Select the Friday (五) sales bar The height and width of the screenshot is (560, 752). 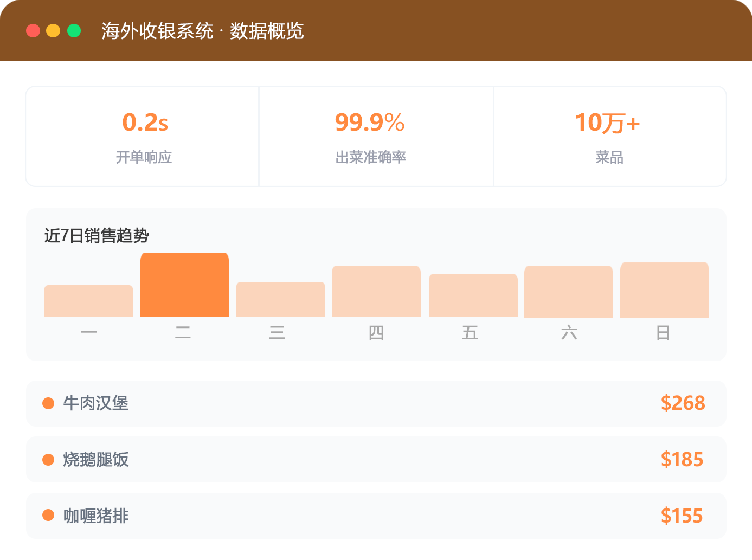coord(473,295)
